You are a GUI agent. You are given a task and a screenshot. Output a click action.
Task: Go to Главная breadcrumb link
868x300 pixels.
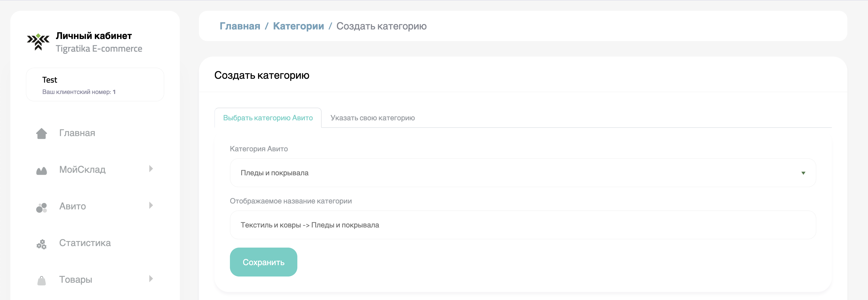point(239,26)
